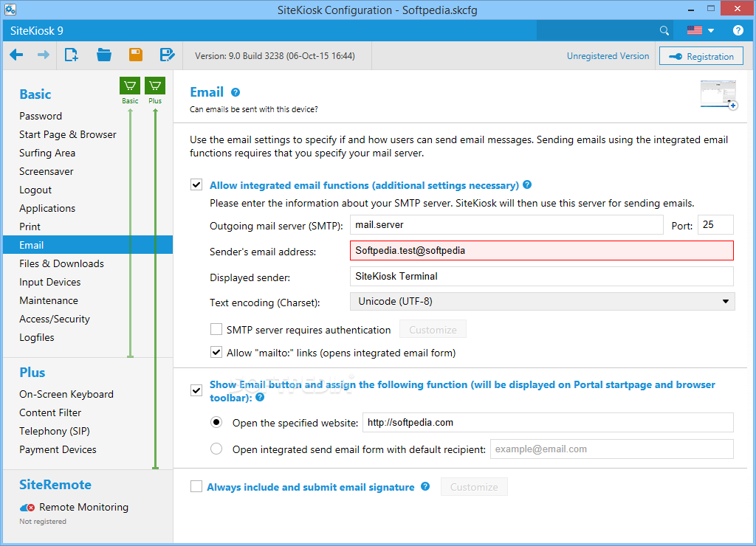
Task: Click the SiteRemote section heading
Action: coord(55,485)
